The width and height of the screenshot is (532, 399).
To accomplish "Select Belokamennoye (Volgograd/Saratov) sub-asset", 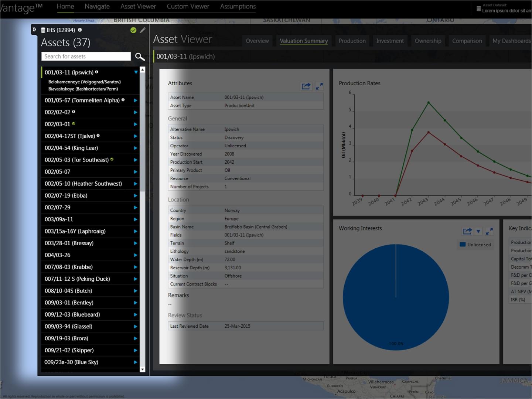I will pyautogui.click(x=84, y=82).
